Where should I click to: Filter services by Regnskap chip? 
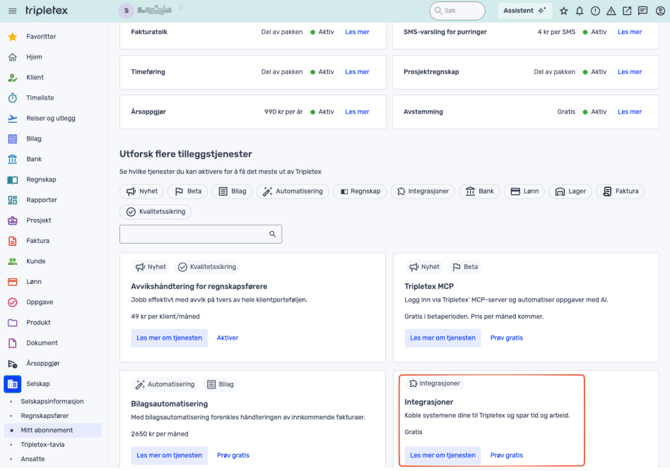tap(360, 191)
